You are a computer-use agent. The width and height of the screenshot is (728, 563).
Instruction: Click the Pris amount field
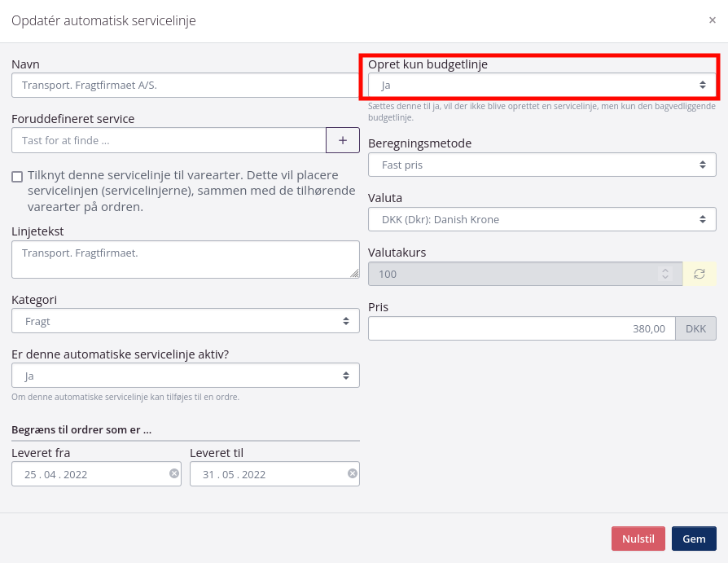521,328
